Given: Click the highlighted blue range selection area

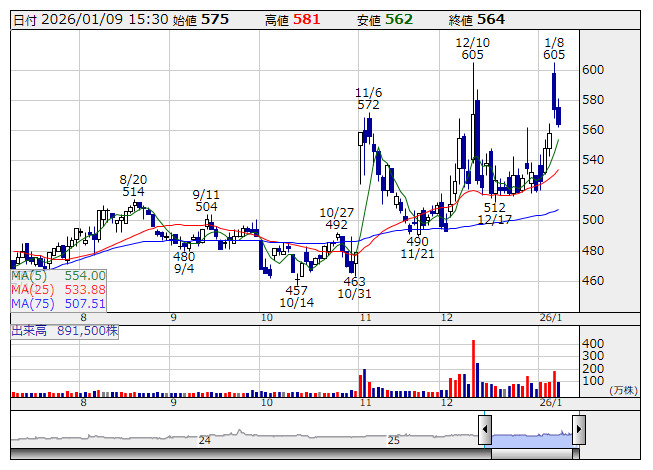Looking at the screenshot, I should (532, 440).
